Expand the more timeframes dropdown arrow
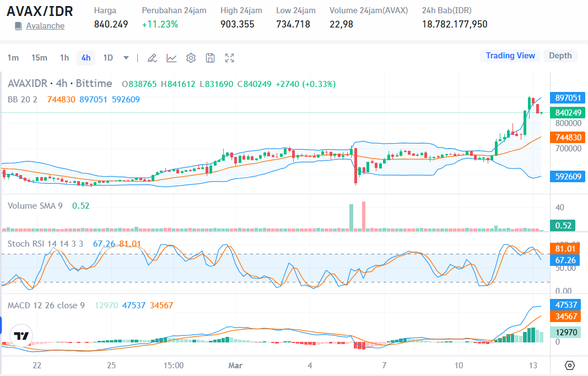The height and width of the screenshot is (376, 588). coord(126,58)
